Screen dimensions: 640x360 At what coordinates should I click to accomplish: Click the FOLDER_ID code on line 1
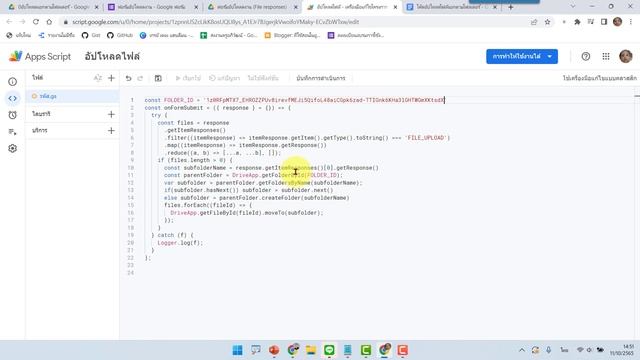pyautogui.click(x=179, y=100)
